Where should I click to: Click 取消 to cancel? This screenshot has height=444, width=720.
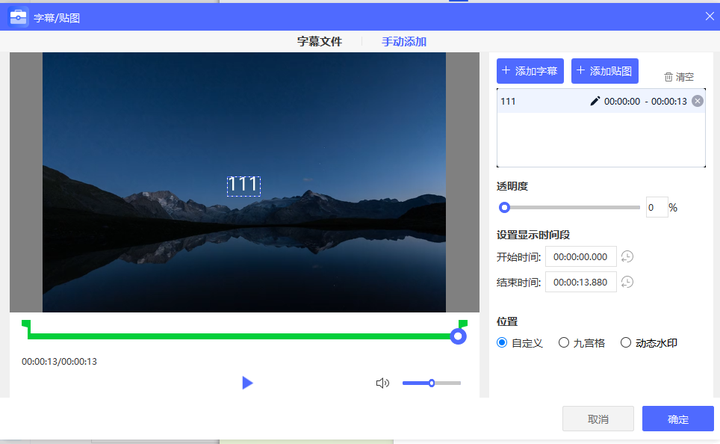[x=598, y=419]
